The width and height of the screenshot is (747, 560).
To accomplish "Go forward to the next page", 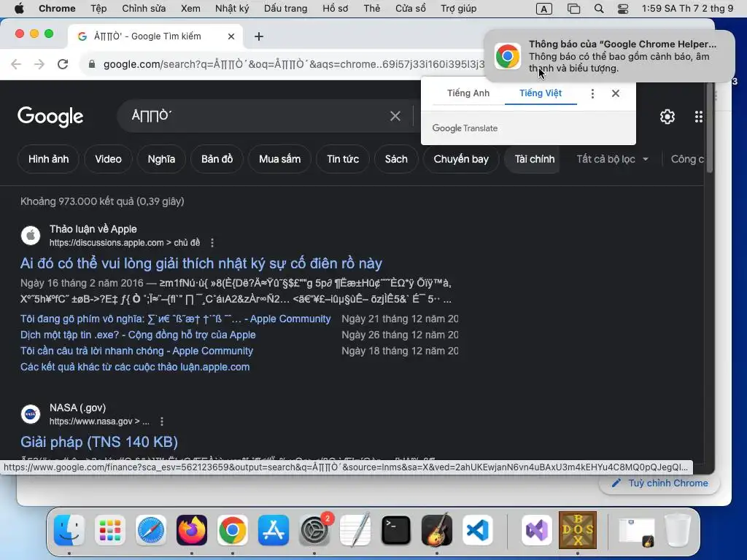I will tap(39, 64).
